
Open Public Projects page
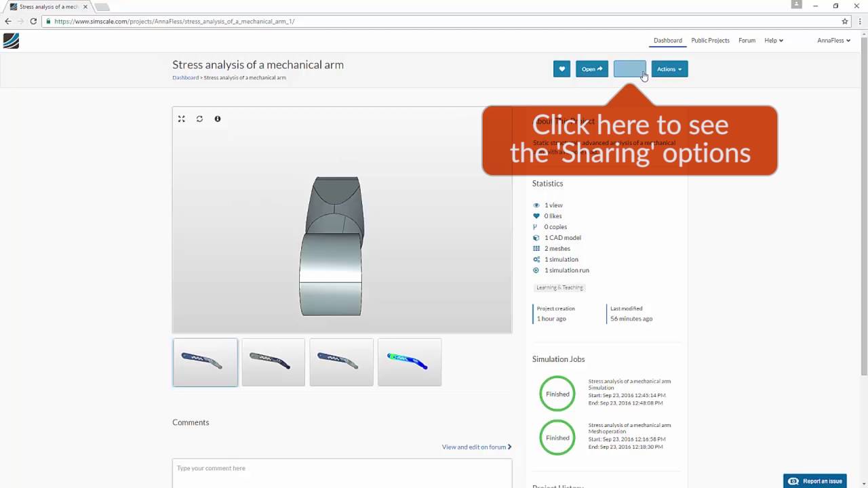click(x=710, y=41)
